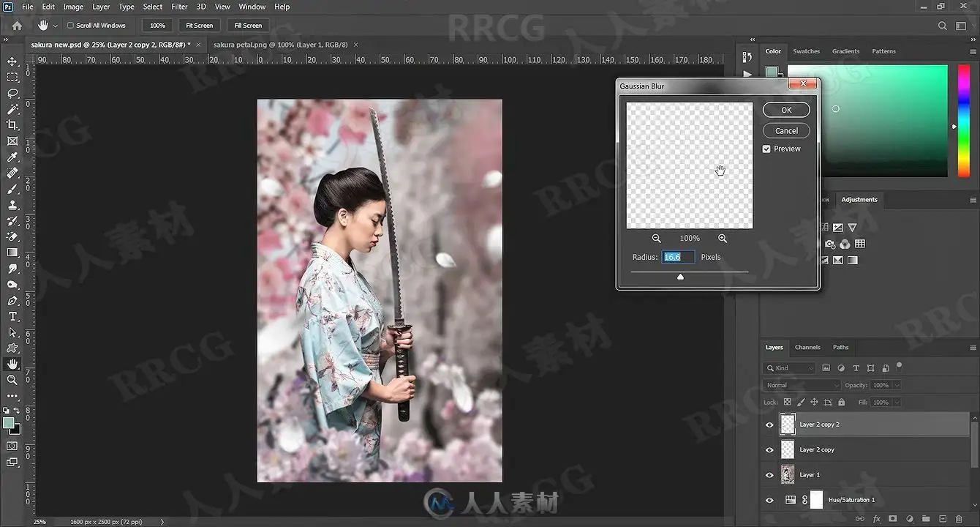Hide Layer 1 visibility eye

pos(769,475)
